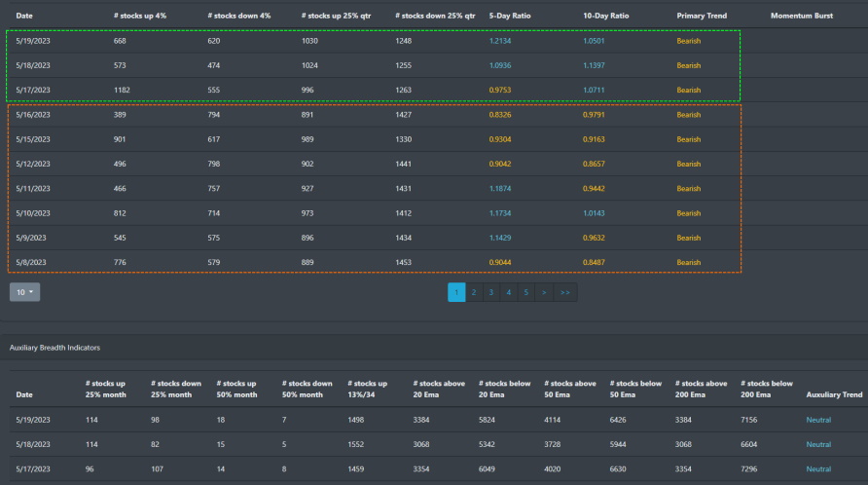Click the Bearish trend for 5/19/2023
Viewport: 868px width, 485px height.
click(689, 41)
